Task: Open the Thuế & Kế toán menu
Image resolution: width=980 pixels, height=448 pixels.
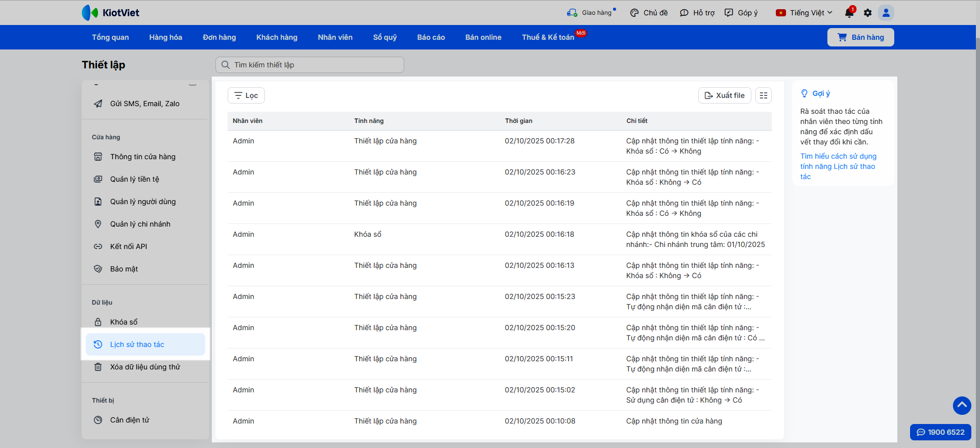Action: pyautogui.click(x=548, y=37)
